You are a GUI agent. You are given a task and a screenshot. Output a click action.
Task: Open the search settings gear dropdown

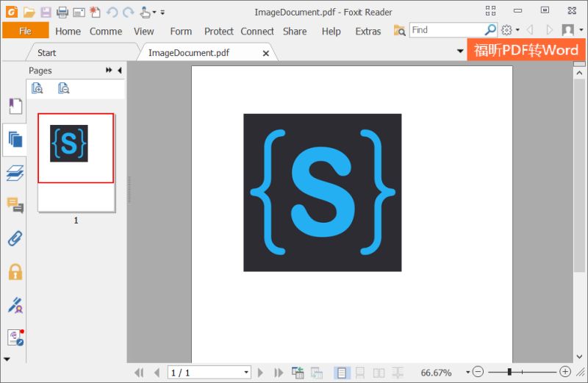click(x=510, y=30)
